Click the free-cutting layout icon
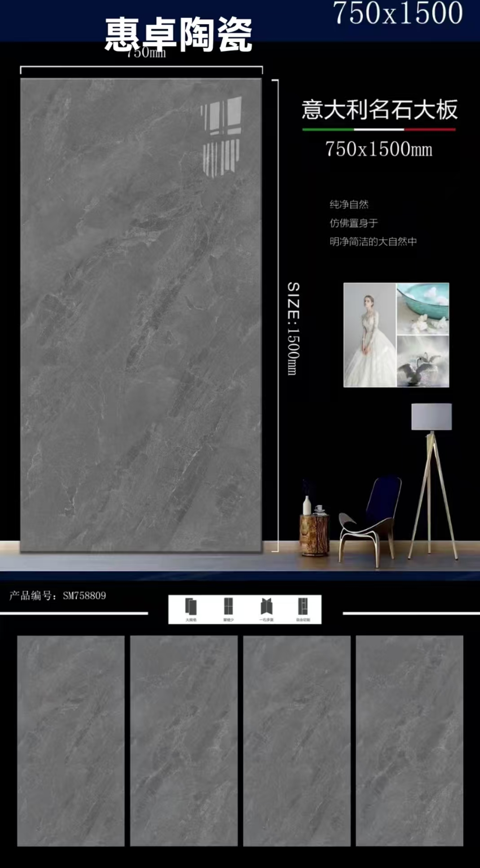480x868 pixels. [x=303, y=606]
